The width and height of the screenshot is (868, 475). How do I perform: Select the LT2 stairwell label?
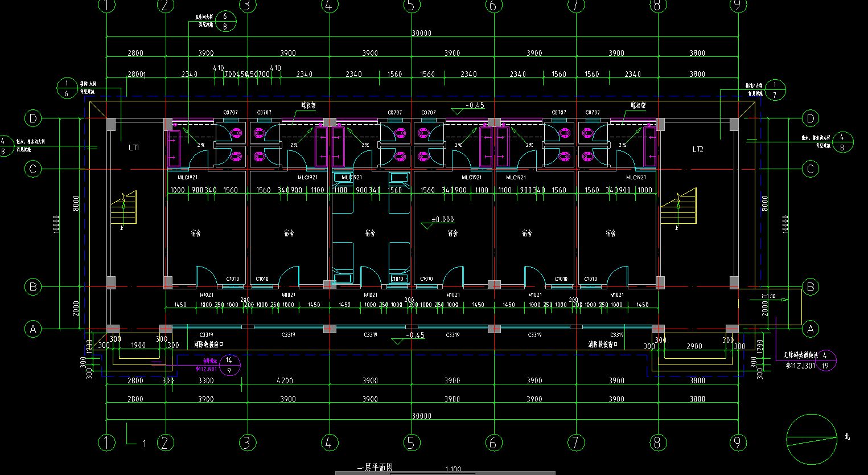click(698, 150)
